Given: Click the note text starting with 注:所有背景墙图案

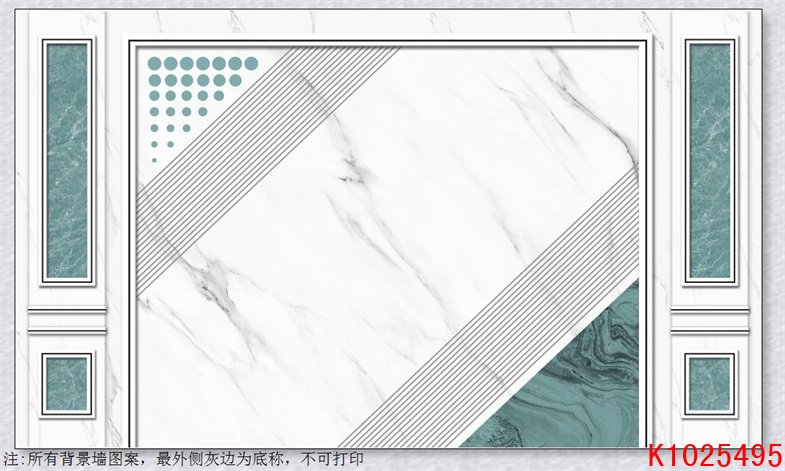Looking at the screenshot, I should (x=183, y=459).
